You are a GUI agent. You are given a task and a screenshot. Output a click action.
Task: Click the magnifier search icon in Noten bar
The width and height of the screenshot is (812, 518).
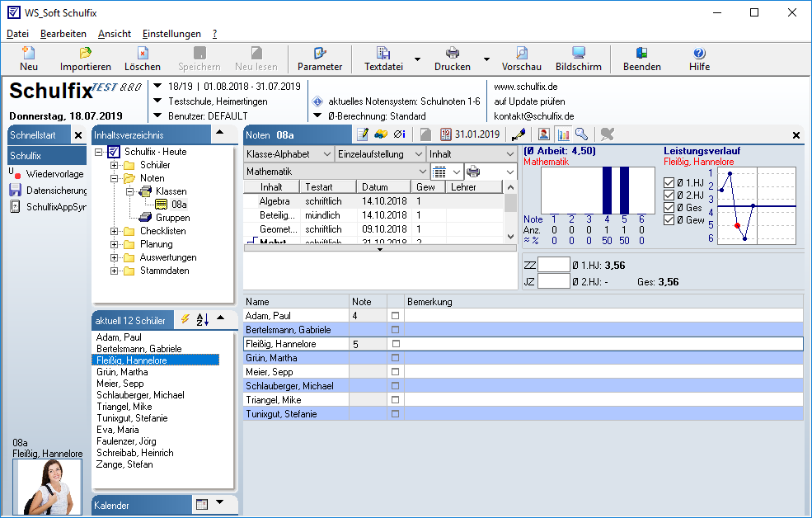pyautogui.click(x=581, y=134)
